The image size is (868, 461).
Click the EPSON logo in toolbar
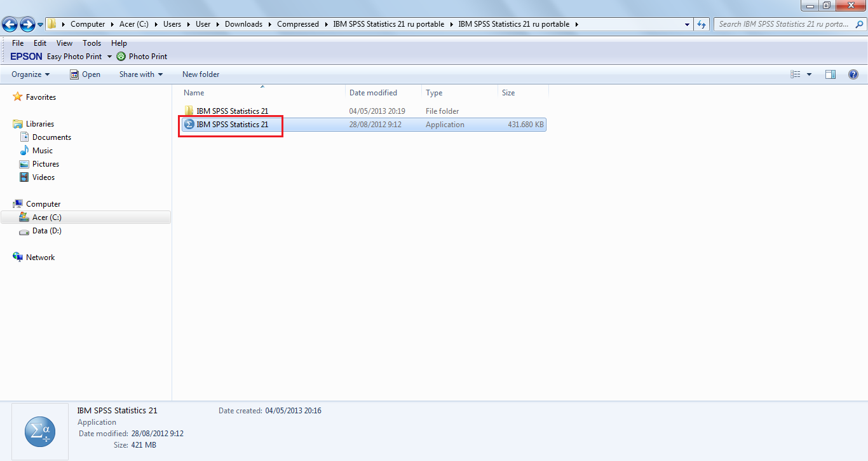pyautogui.click(x=27, y=57)
